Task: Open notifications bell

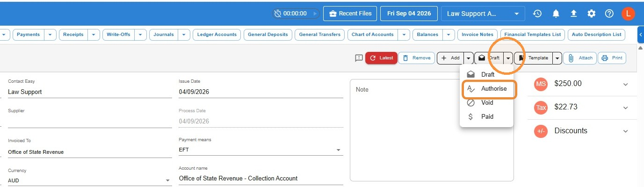Action: [x=556, y=14]
